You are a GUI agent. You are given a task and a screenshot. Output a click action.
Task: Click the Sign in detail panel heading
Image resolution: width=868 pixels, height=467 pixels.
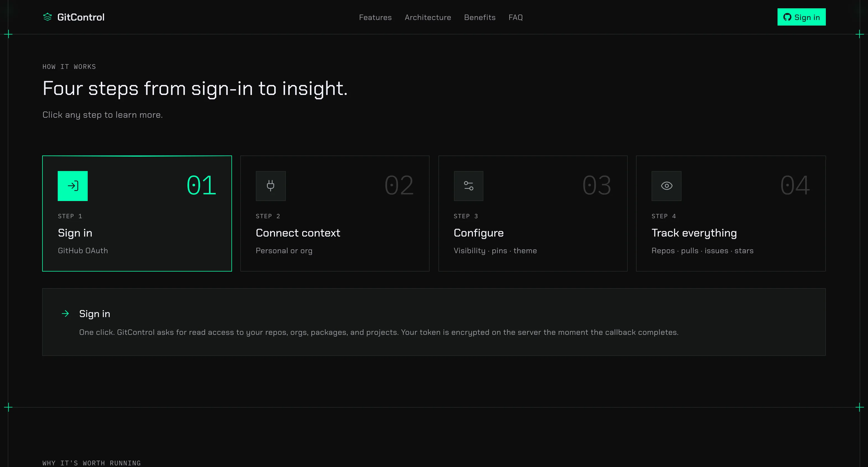(x=95, y=314)
